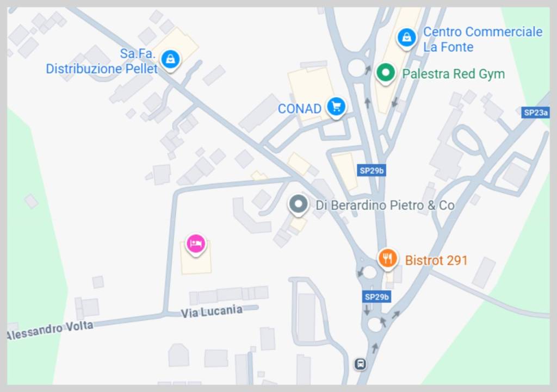557x392 pixels.
Task: Click the SP23a road shield
Action: pyautogui.click(x=536, y=113)
